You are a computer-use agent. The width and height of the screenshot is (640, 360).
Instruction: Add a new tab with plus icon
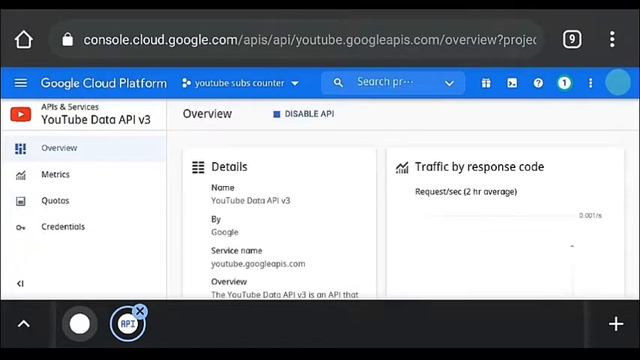[616, 324]
